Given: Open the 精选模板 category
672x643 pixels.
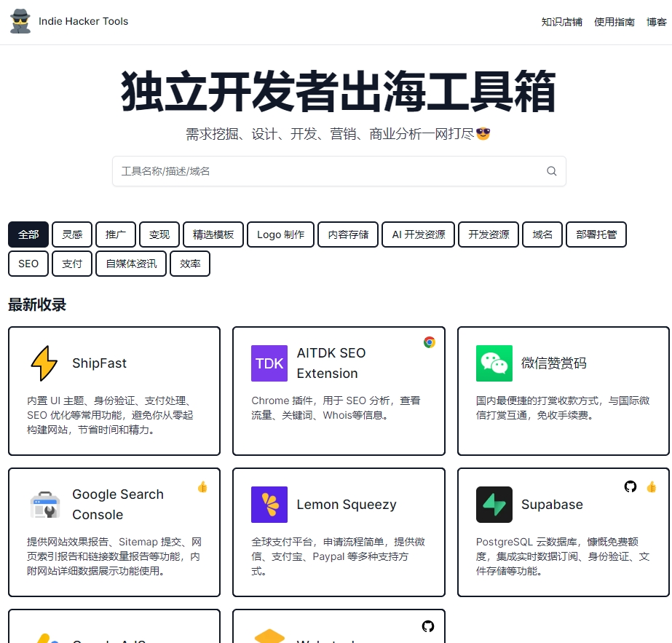Looking at the screenshot, I should tap(213, 234).
